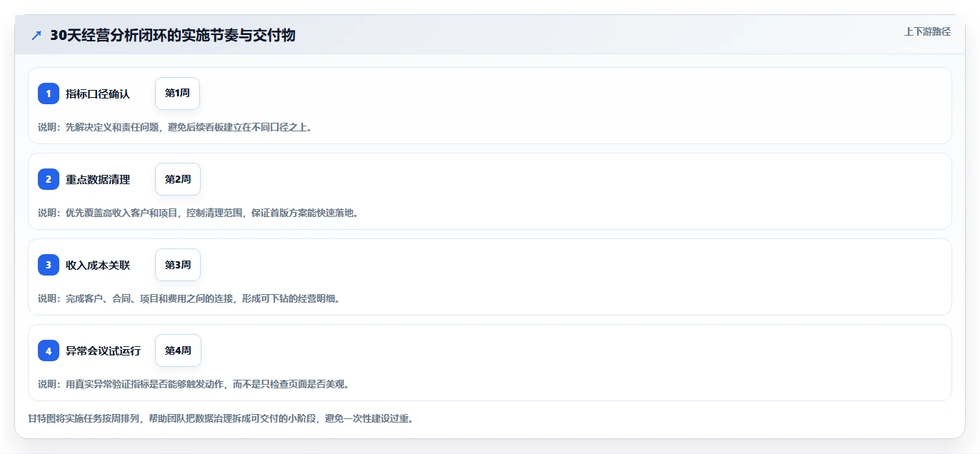This screenshot has width=980, height=454.
Task: Click the description starting 说明：先解决定义和责任问题
Action: coord(176,127)
